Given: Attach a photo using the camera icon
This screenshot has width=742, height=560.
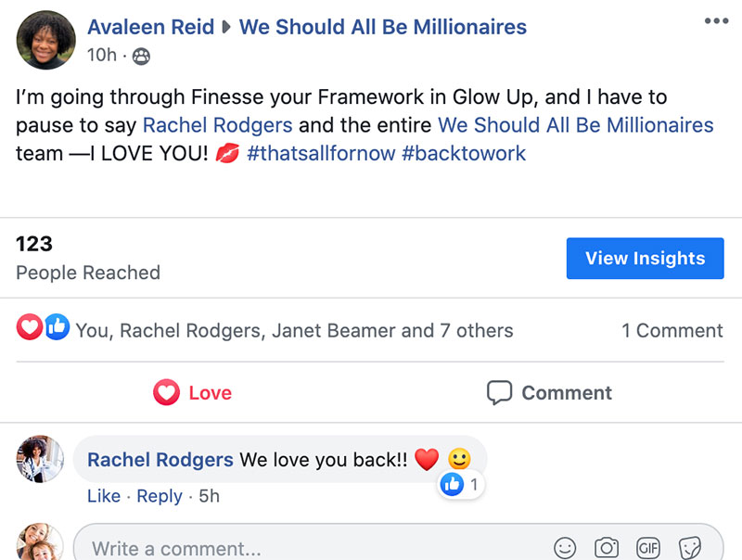Looking at the screenshot, I should click(x=607, y=547).
